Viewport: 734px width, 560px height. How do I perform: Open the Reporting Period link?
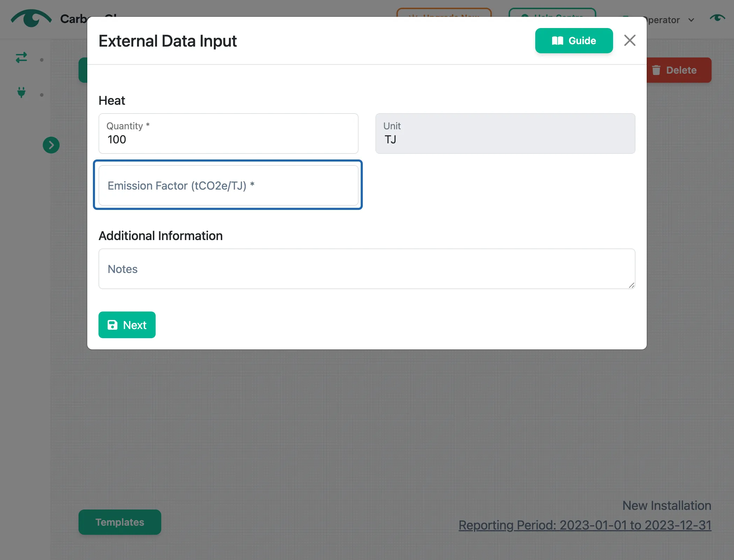point(585,525)
